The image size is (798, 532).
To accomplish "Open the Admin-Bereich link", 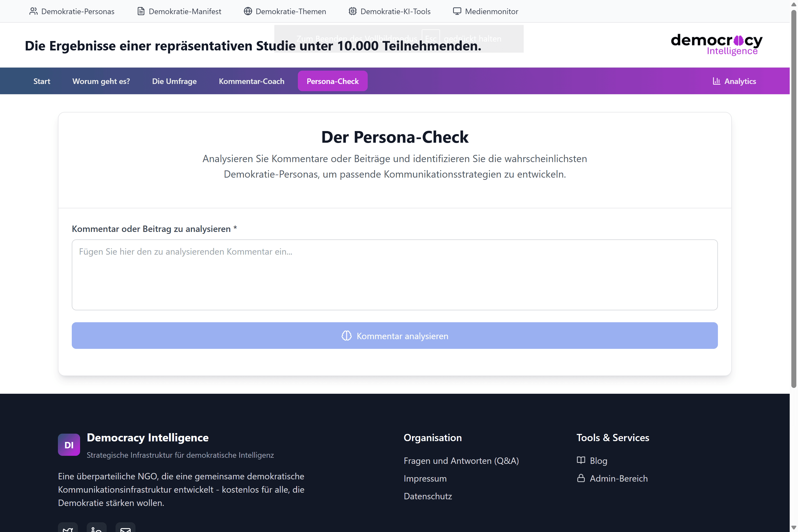I will tap(612, 478).
